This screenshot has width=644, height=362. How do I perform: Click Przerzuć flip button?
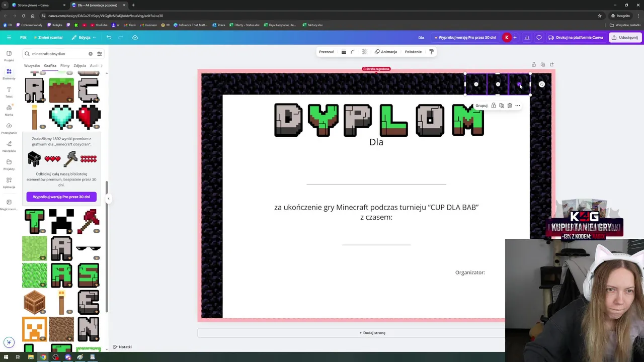327,52
